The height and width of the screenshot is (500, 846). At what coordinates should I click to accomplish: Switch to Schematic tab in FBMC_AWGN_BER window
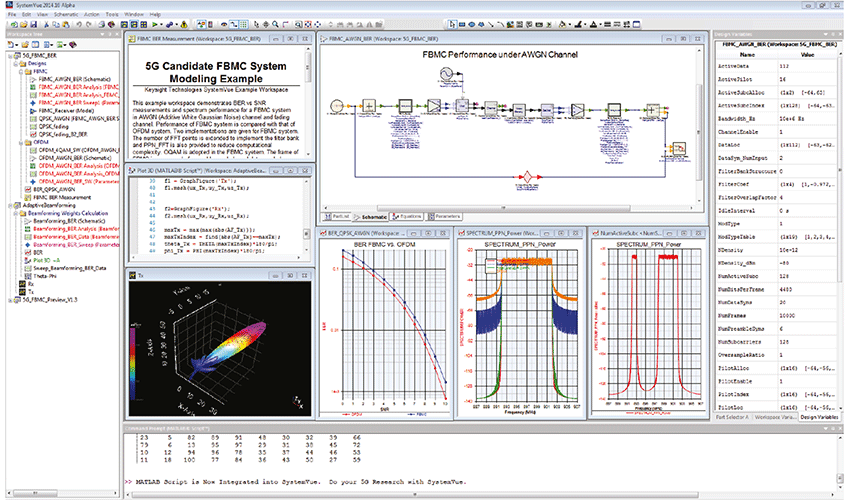click(x=370, y=217)
